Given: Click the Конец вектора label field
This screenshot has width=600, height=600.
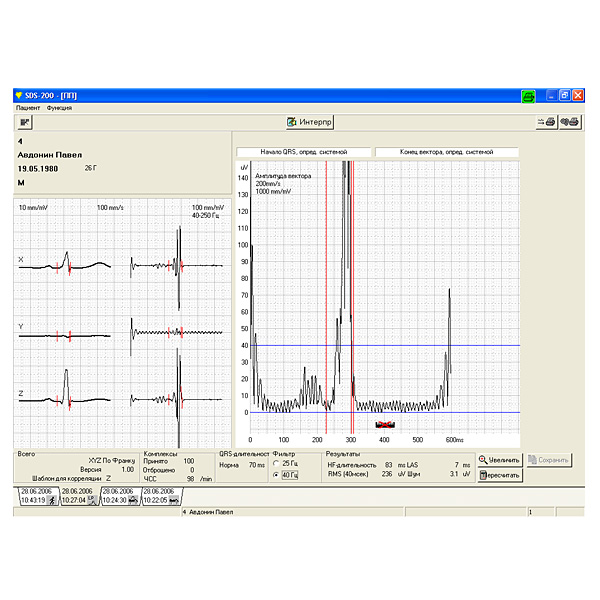Looking at the screenshot, I should [446, 152].
